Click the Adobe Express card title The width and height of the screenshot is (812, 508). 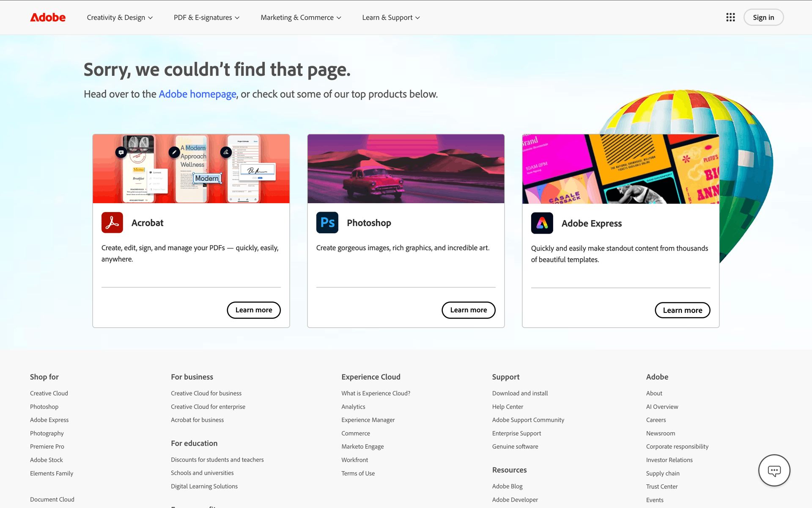(x=592, y=223)
